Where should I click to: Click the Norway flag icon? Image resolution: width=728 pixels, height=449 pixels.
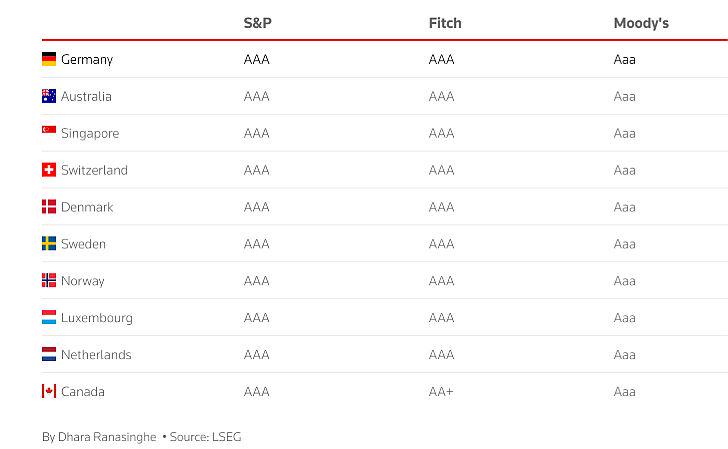pos(49,281)
